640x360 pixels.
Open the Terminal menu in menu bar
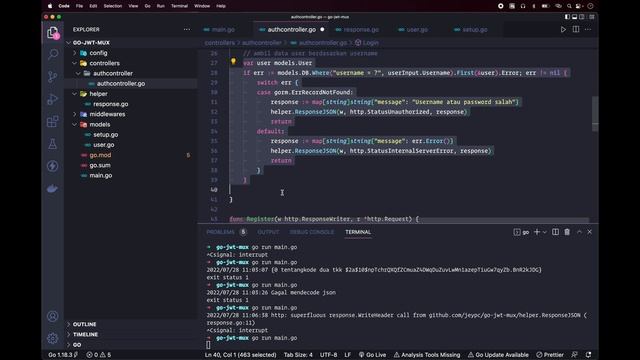click(x=179, y=6)
